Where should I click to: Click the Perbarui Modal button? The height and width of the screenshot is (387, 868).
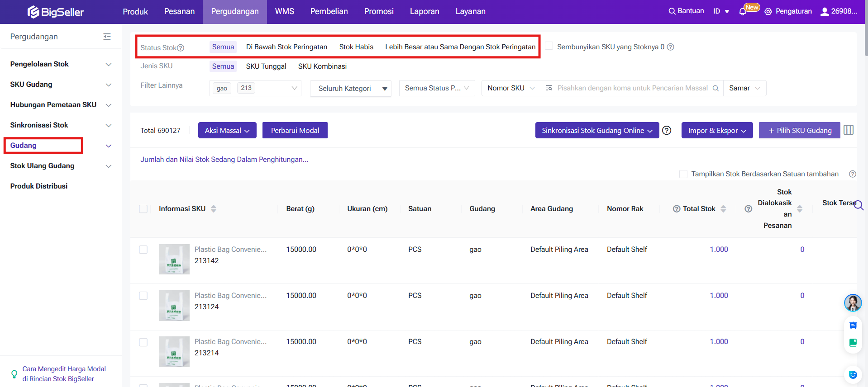pyautogui.click(x=295, y=131)
